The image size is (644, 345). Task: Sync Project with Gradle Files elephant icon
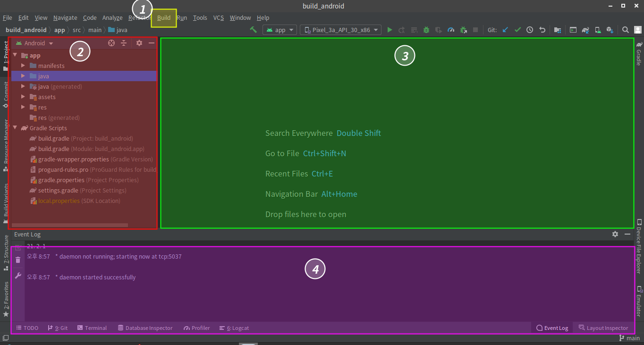point(585,30)
